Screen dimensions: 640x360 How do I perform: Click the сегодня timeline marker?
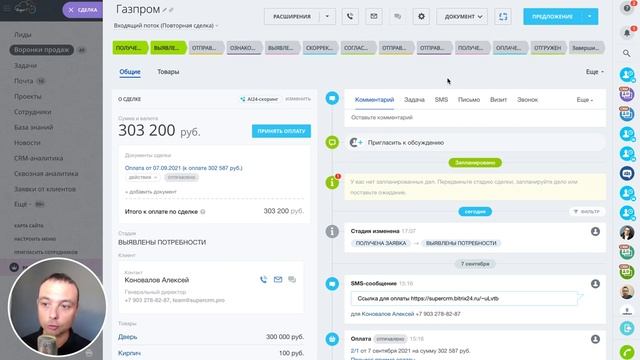coord(475,211)
